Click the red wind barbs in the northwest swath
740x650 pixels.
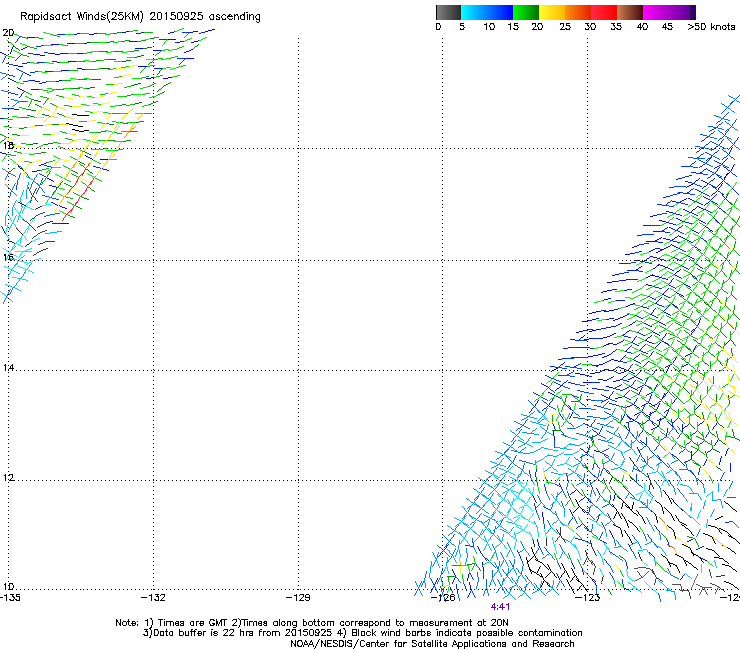point(78,191)
